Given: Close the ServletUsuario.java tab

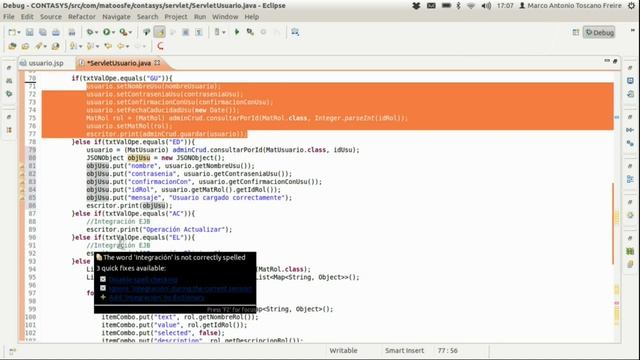Looking at the screenshot, I should 157,63.
